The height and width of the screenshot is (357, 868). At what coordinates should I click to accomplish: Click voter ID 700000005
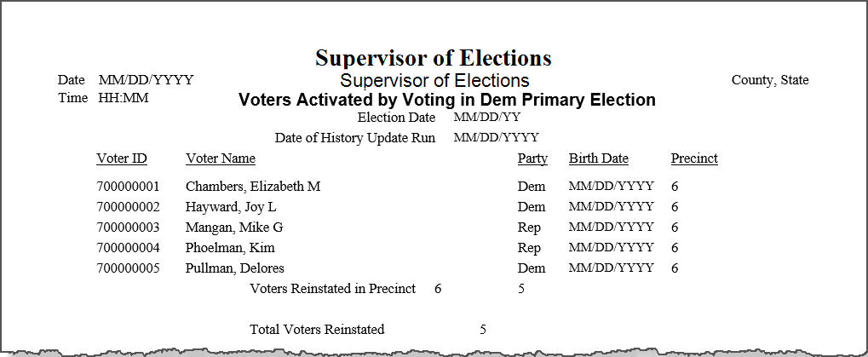[x=128, y=268]
